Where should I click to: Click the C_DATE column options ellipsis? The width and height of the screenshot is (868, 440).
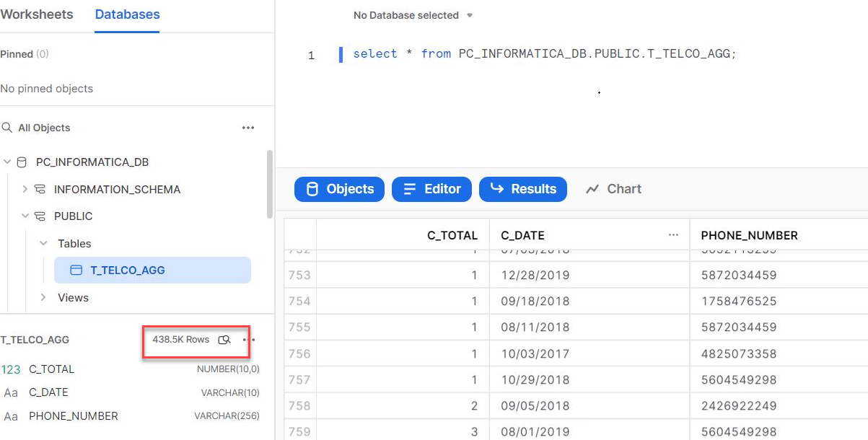click(x=673, y=235)
